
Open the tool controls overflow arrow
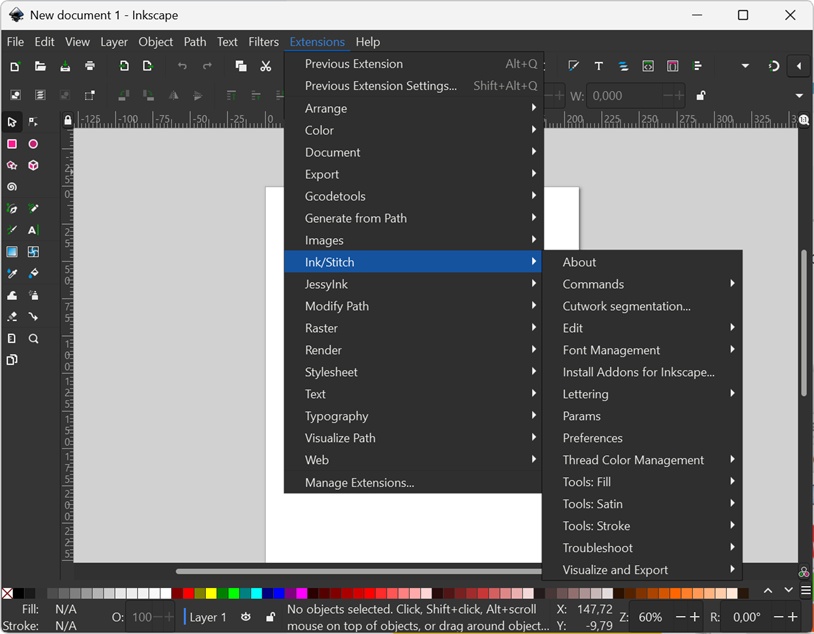click(799, 96)
